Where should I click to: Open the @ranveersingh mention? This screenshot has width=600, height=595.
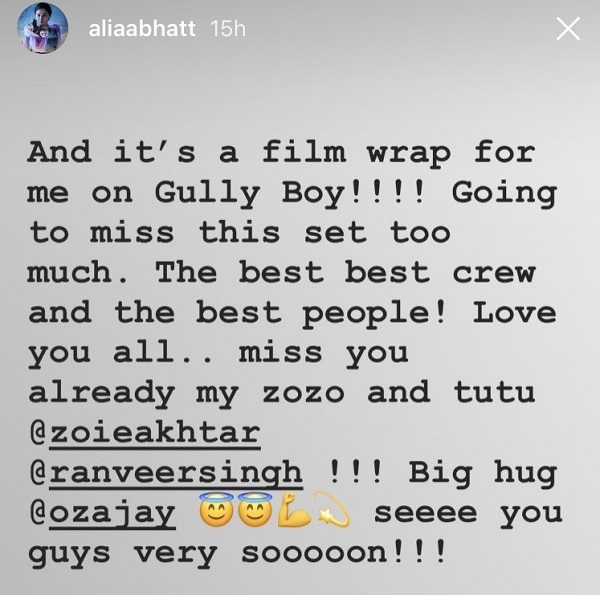click(166, 474)
